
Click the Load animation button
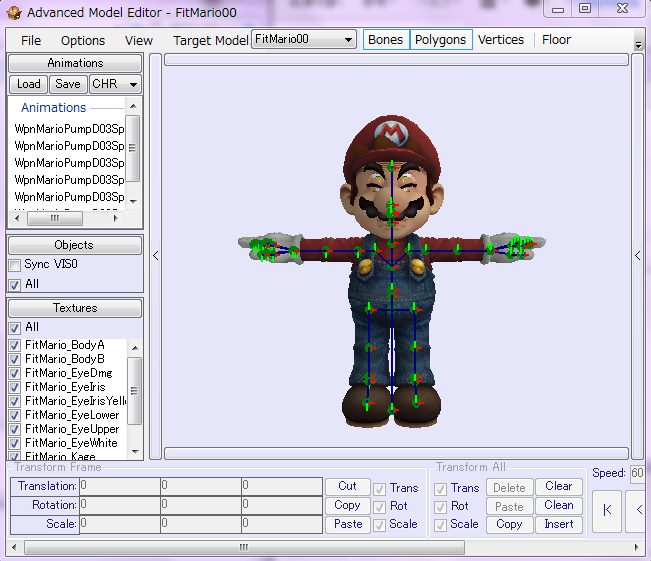tap(29, 84)
